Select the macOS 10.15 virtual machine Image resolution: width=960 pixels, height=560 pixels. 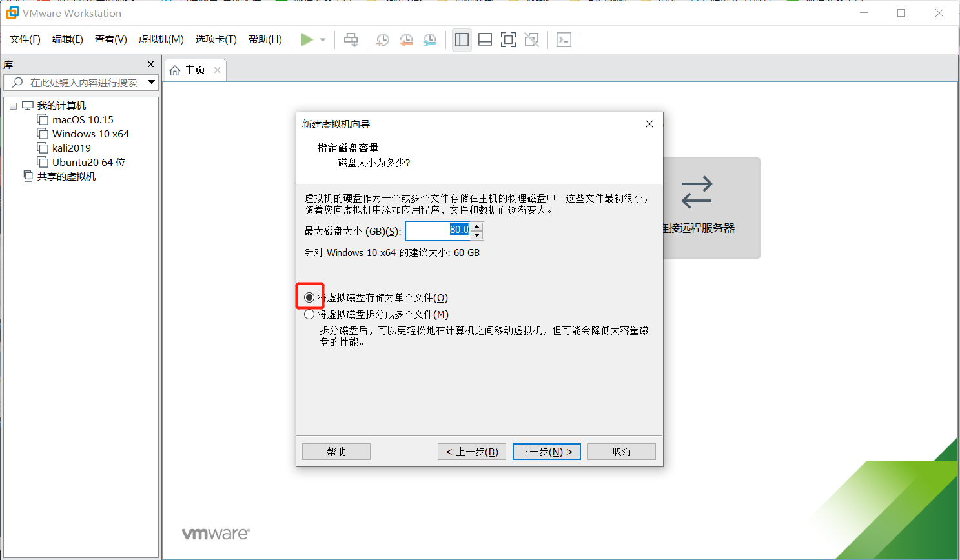pos(83,120)
